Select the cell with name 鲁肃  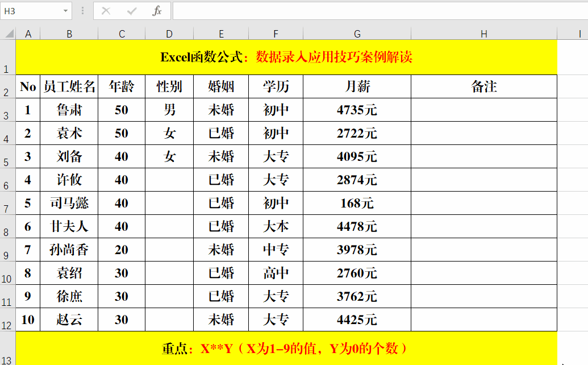tap(69, 110)
